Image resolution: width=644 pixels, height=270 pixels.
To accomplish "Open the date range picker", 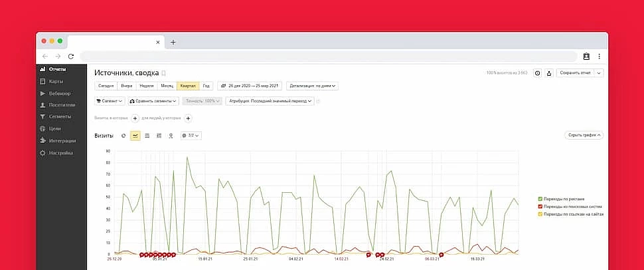I will coord(250,86).
